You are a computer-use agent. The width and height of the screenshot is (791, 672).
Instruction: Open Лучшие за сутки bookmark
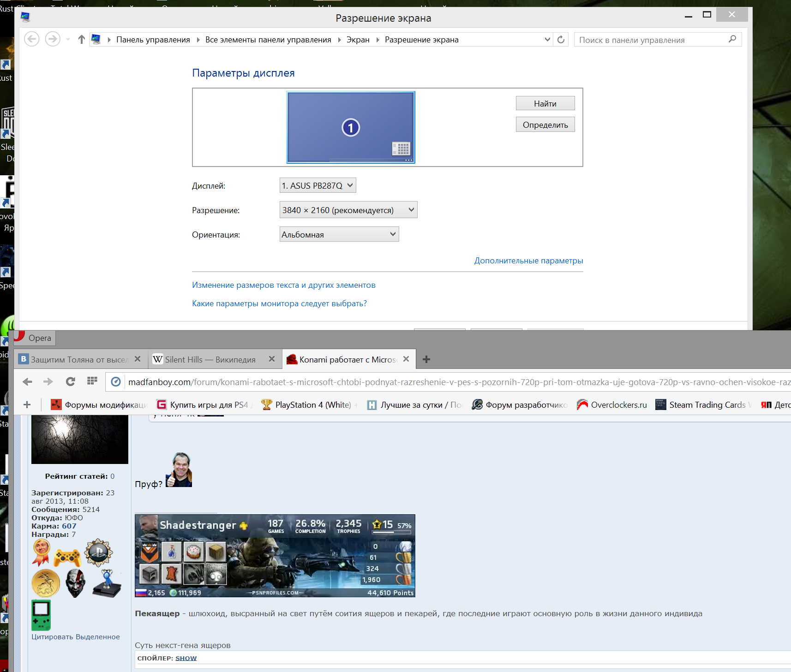414,404
